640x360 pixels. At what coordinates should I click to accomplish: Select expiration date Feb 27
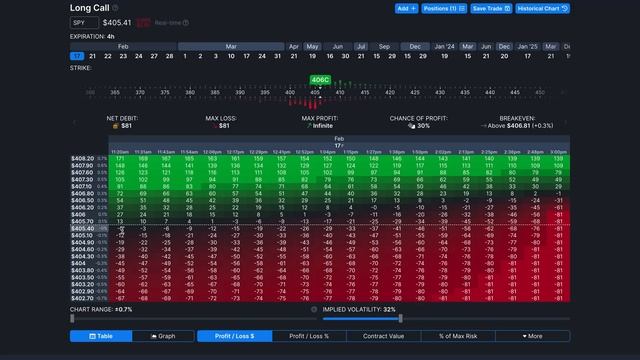point(154,56)
